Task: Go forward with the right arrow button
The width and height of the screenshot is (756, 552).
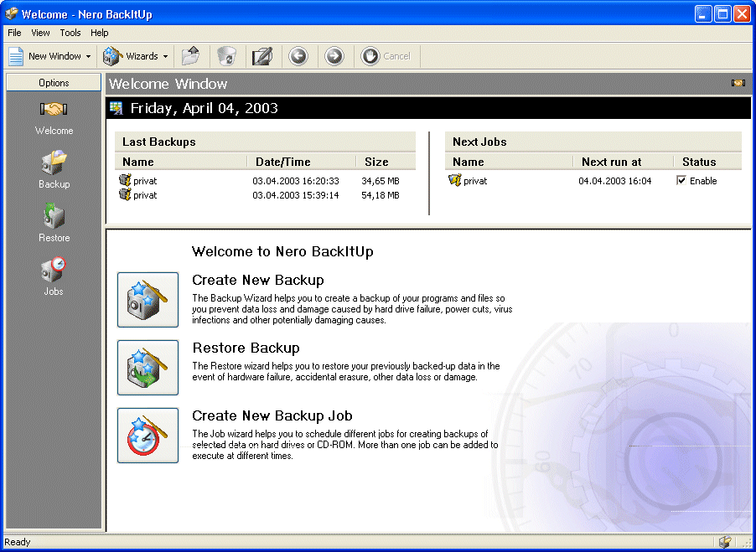Action: [x=334, y=56]
